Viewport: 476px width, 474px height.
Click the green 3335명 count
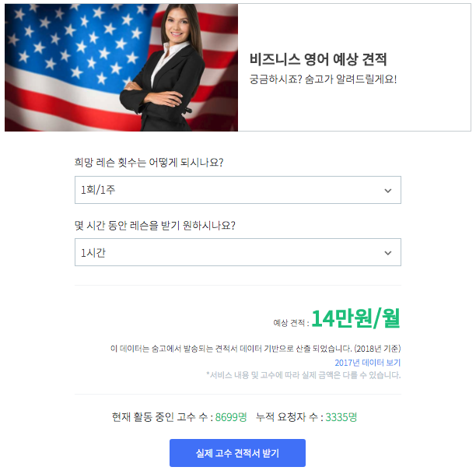click(341, 417)
